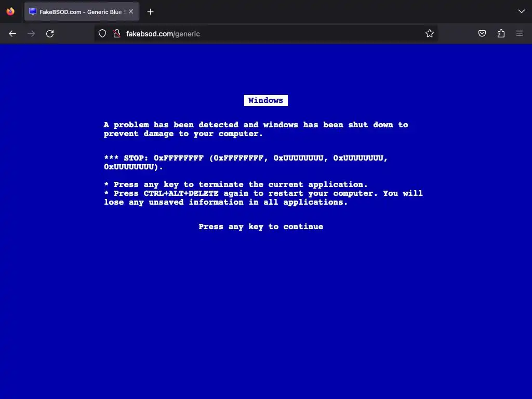Click 'A problem has been detected' line
532x399 pixels.
[x=256, y=125]
